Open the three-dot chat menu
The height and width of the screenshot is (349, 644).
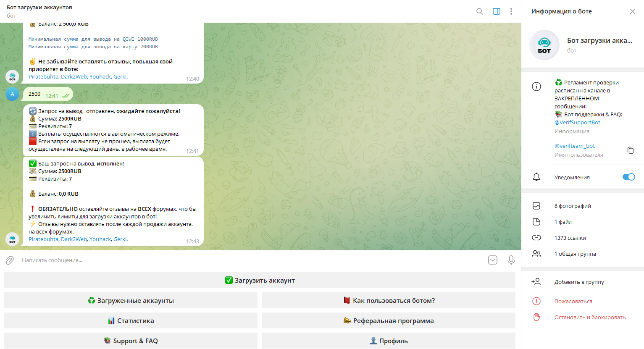[511, 11]
